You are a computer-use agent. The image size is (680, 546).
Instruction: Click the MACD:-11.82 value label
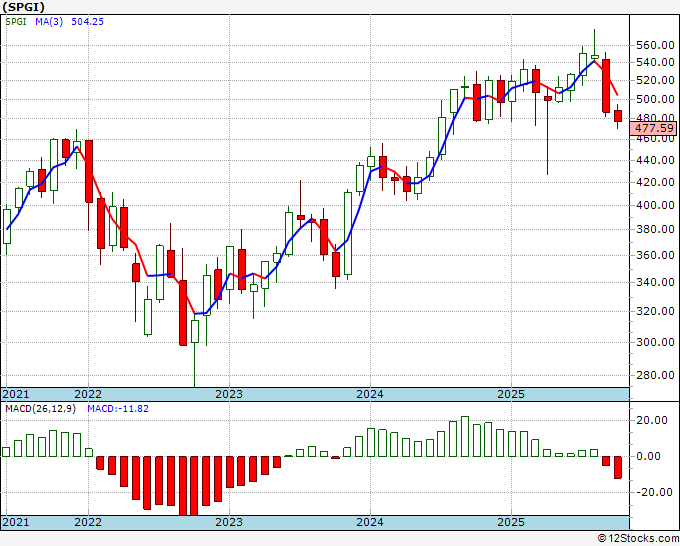click(118, 409)
